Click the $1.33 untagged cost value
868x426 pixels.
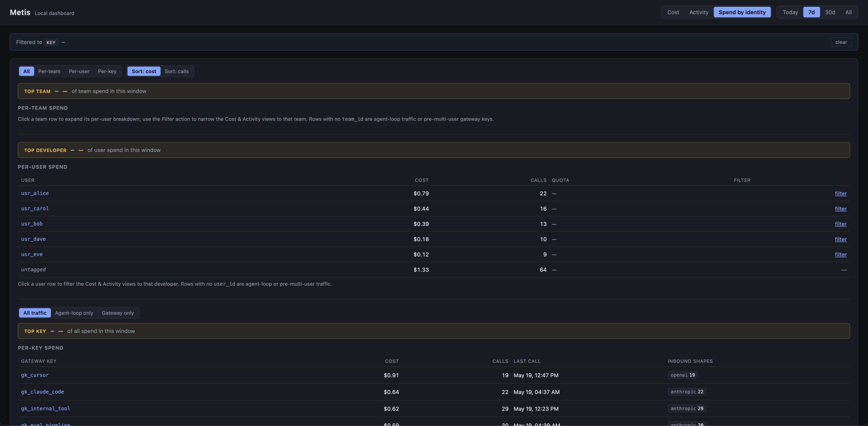tap(421, 270)
